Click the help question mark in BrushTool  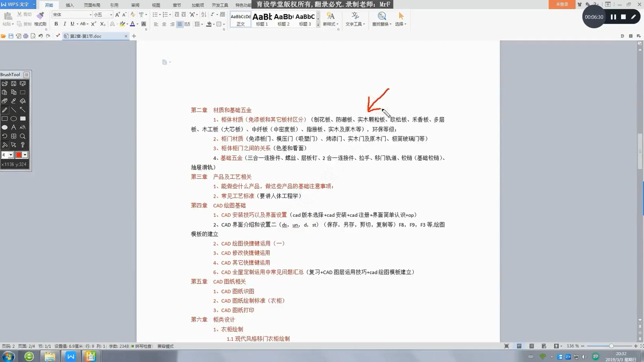pyautogui.click(x=23, y=145)
